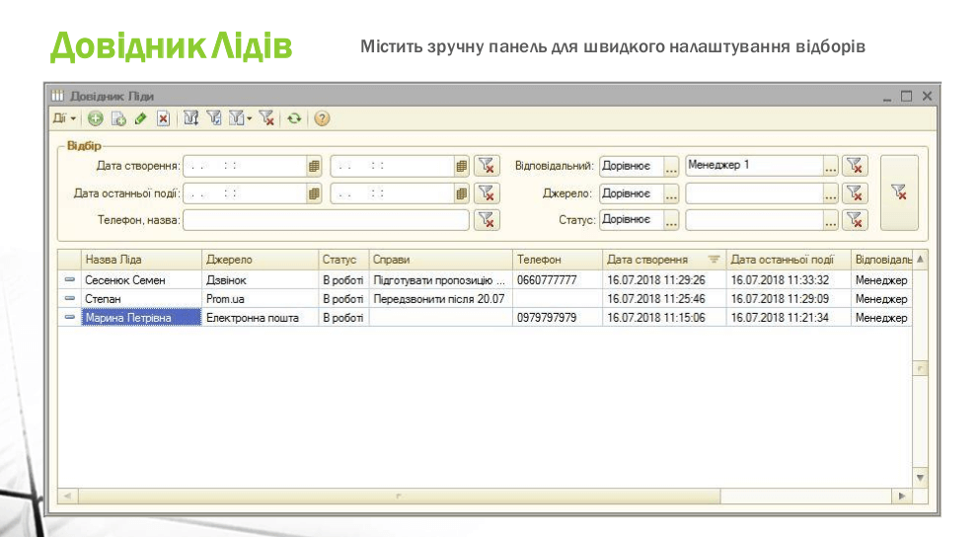Screen dimensions: 980x537
Task: Open calendar for Дата створення start date
Action: [314, 166]
